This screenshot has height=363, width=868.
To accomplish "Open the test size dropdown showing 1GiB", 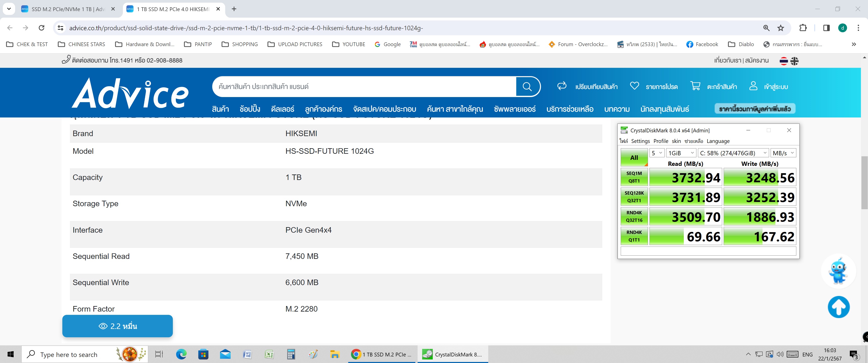I will [x=681, y=153].
